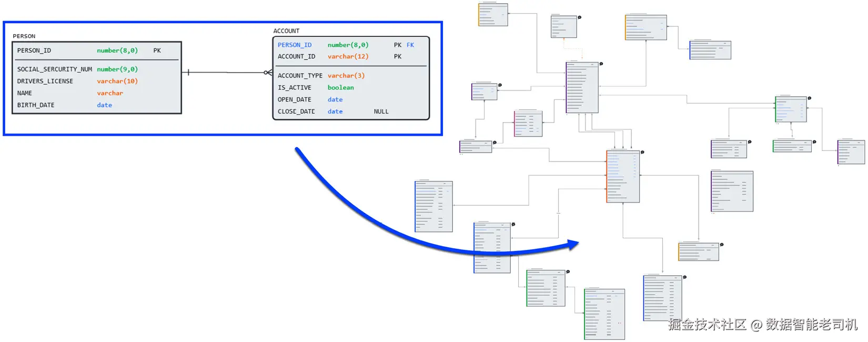Select the varchar(12) data type

coord(348,57)
